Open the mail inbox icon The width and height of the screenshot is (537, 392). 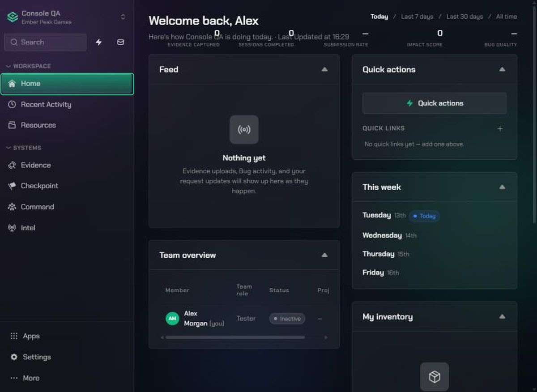[120, 42]
